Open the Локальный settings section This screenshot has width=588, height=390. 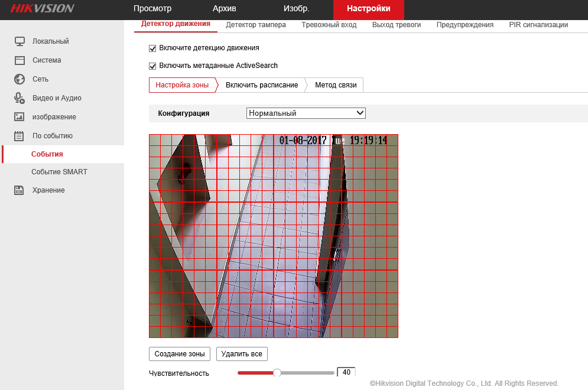[51, 41]
